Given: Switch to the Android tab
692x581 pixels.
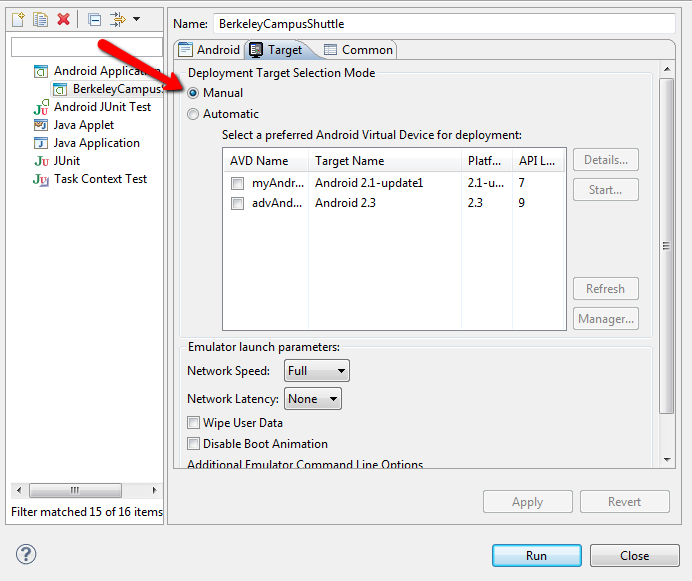Looking at the screenshot, I should click(x=209, y=50).
